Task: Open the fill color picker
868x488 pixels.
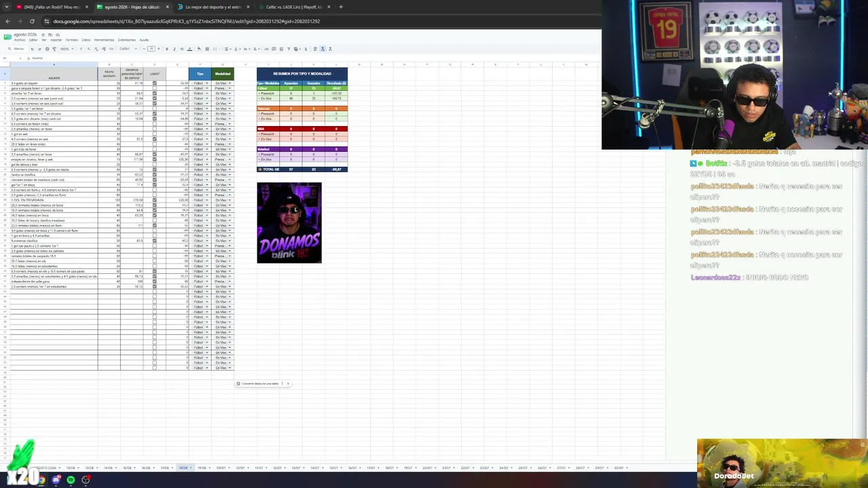Action: pos(199,49)
